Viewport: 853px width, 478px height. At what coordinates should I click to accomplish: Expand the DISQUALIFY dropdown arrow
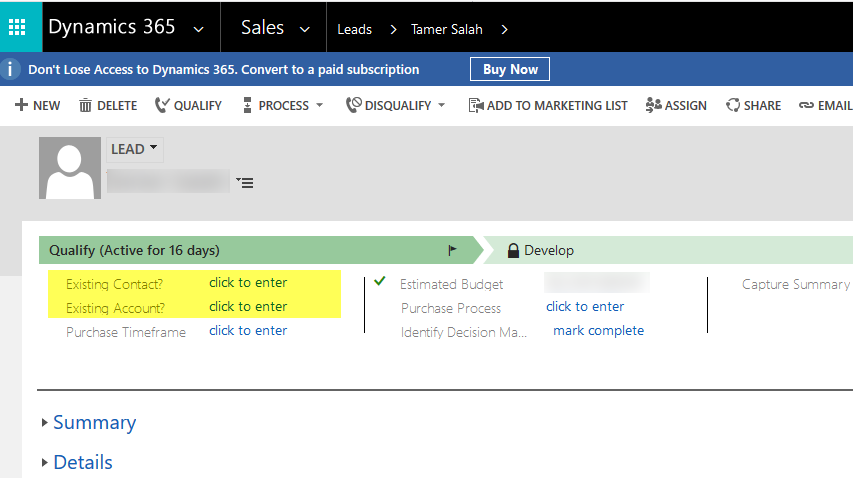[441, 105]
